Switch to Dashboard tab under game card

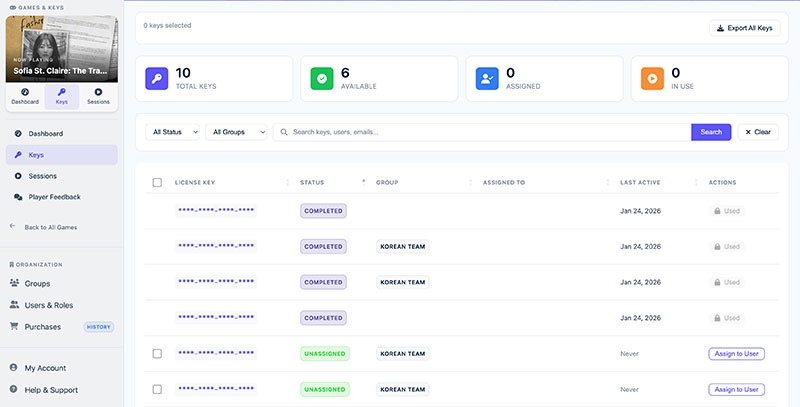25,97
